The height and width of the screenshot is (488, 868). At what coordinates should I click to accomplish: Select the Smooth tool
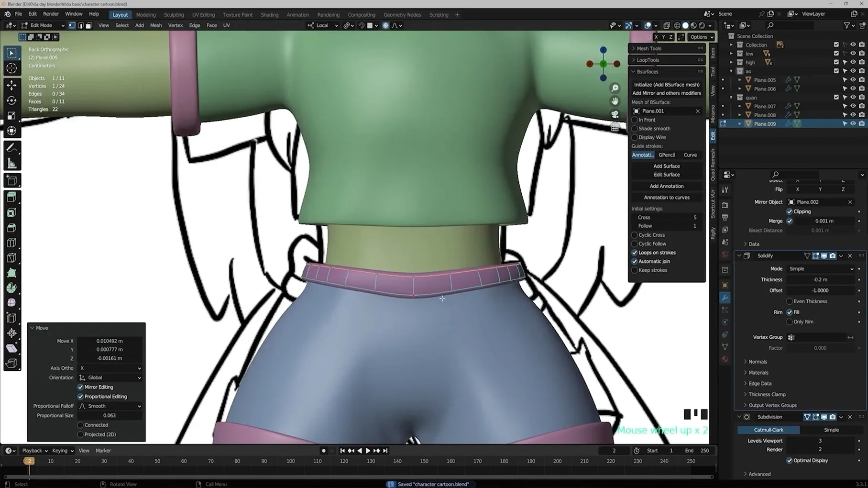[x=11, y=303]
